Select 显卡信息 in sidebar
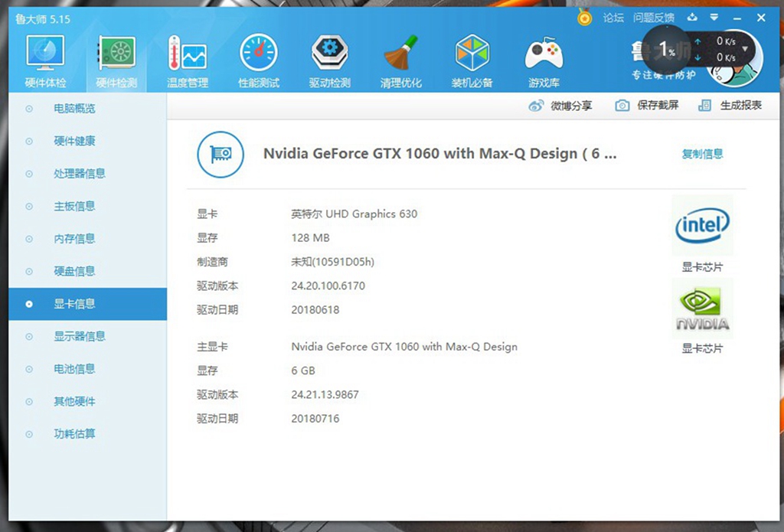The height and width of the screenshot is (532, 784). tap(87, 304)
